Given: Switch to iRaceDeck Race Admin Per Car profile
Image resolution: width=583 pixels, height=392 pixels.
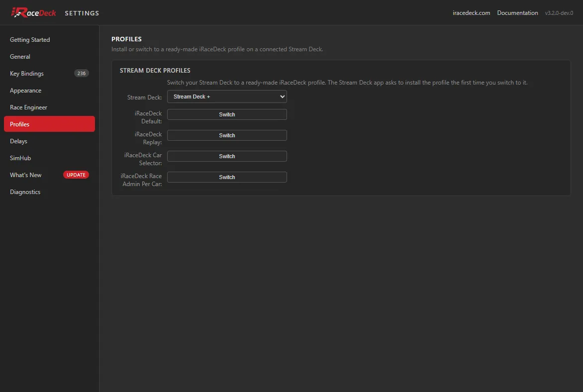Looking at the screenshot, I should 227,177.
